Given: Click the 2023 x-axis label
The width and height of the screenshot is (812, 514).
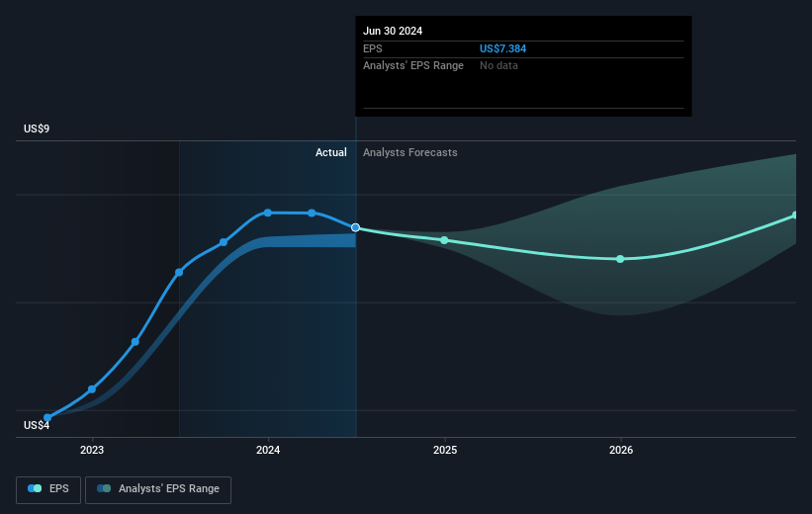Looking at the screenshot, I should tap(92, 451).
